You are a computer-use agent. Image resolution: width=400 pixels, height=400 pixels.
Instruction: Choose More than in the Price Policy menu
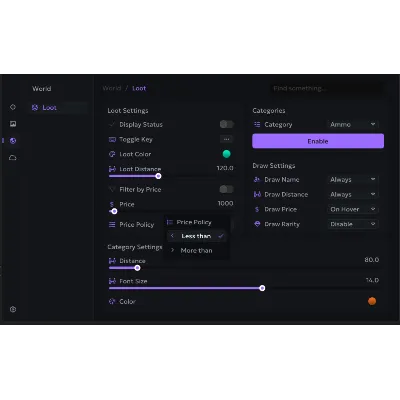[196, 250]
